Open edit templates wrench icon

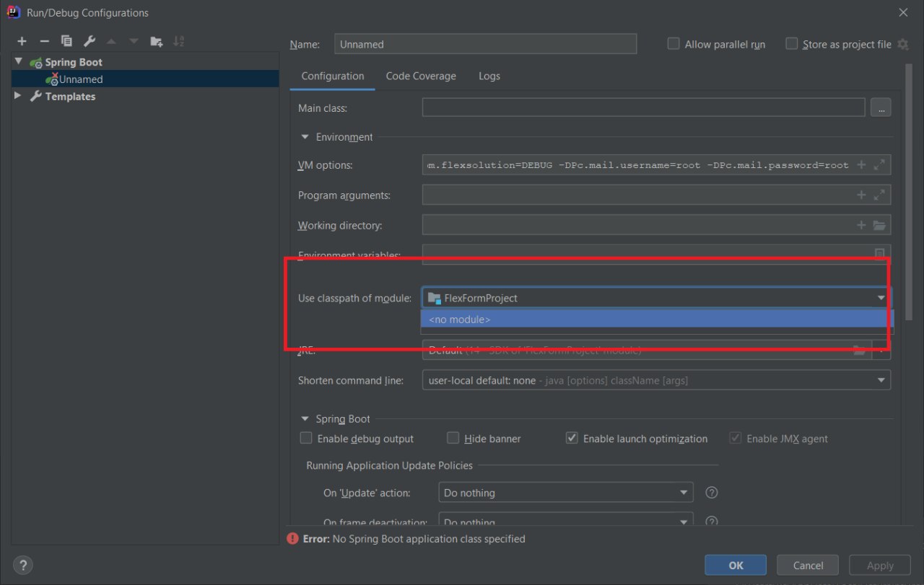point(89,41)
